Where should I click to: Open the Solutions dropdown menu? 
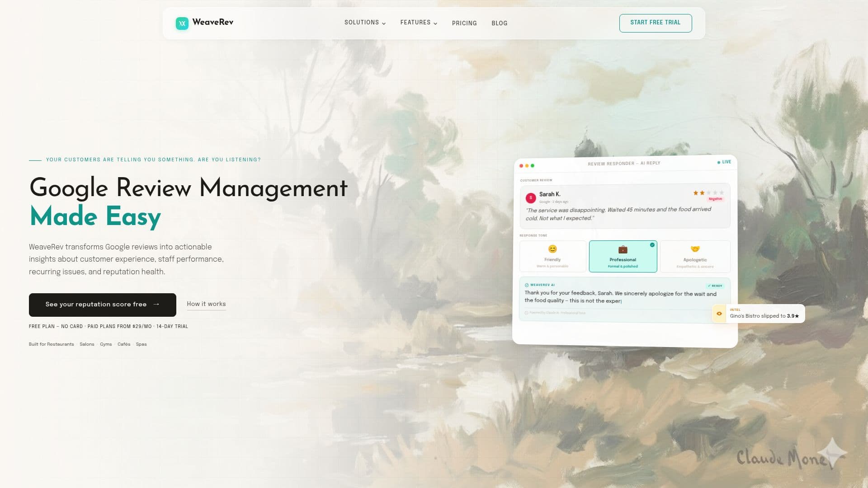click(x=365, y=23)
